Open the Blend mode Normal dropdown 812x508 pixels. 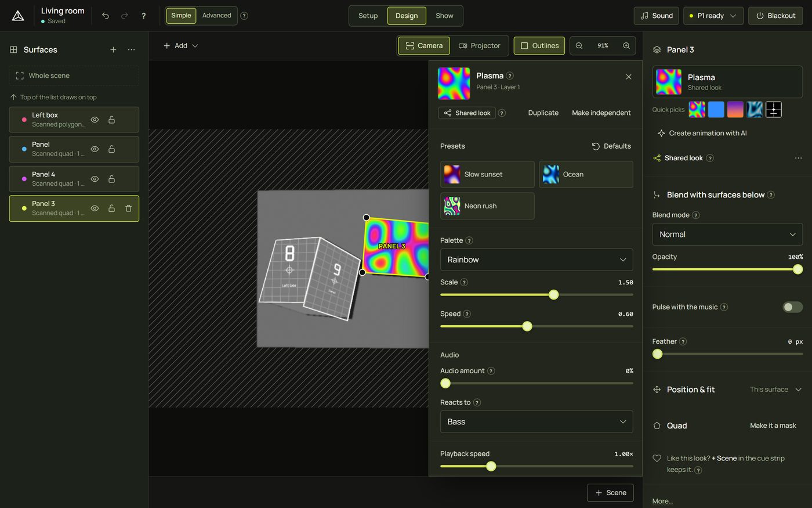click(x=727, y=235)
